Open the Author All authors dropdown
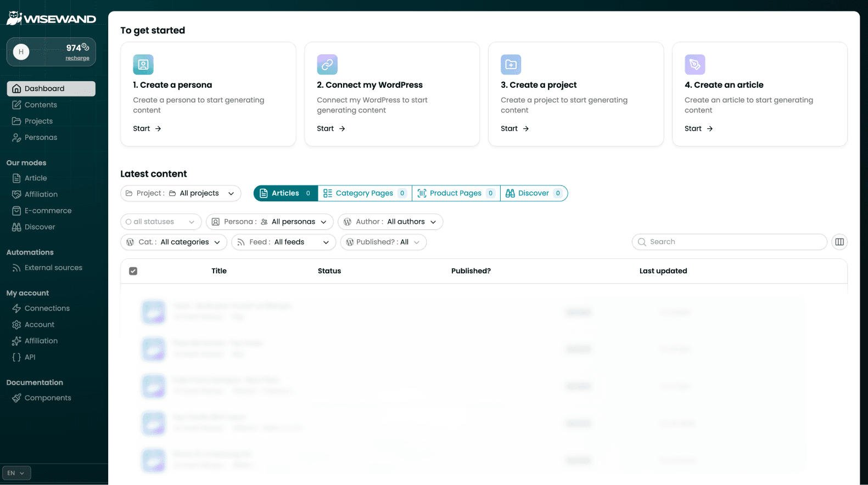 (x=390, y=222)
